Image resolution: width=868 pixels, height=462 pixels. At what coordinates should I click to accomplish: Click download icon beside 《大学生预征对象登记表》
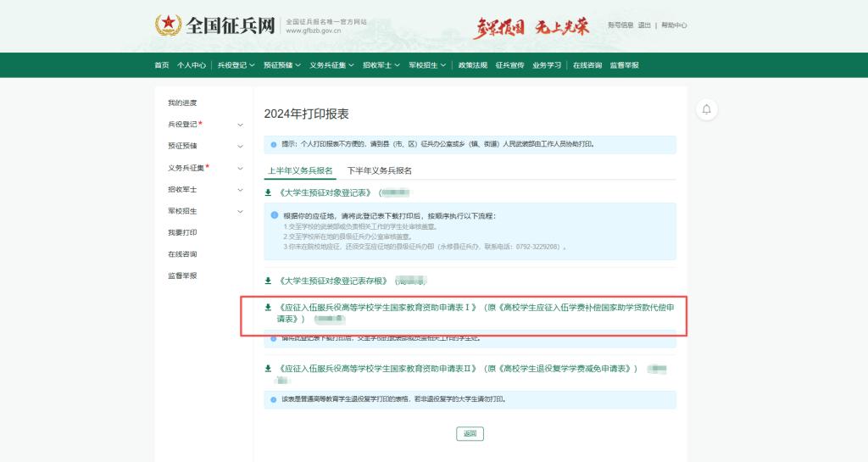[x=269, y=192]
